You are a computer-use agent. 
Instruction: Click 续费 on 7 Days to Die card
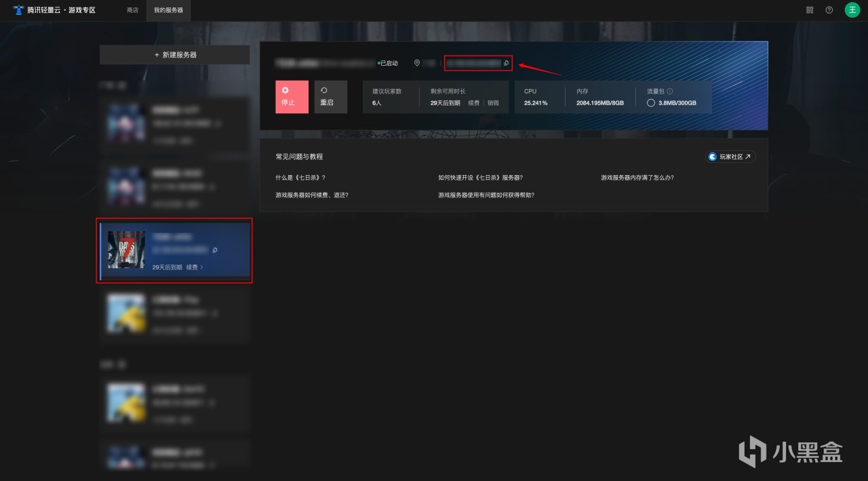[195, 267]
